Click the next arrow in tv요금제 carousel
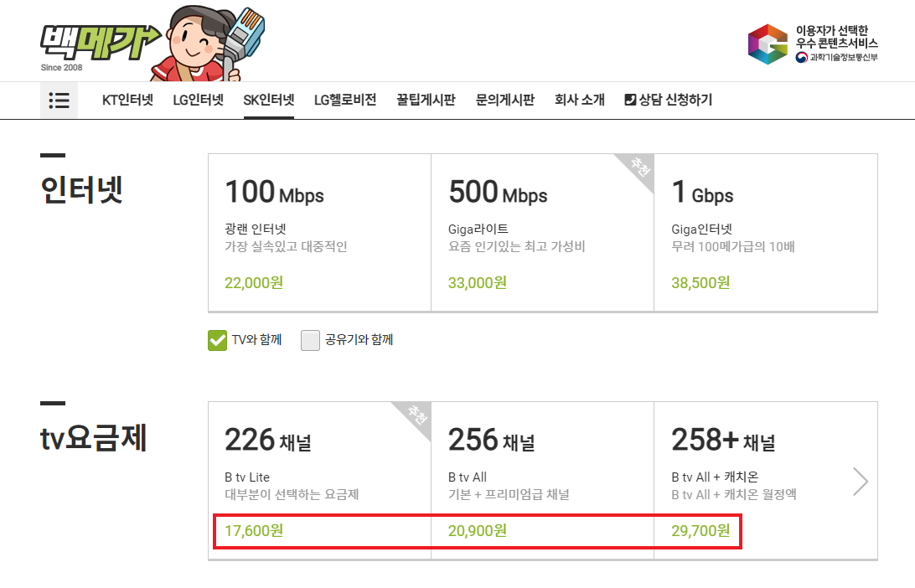 (861, 482)
